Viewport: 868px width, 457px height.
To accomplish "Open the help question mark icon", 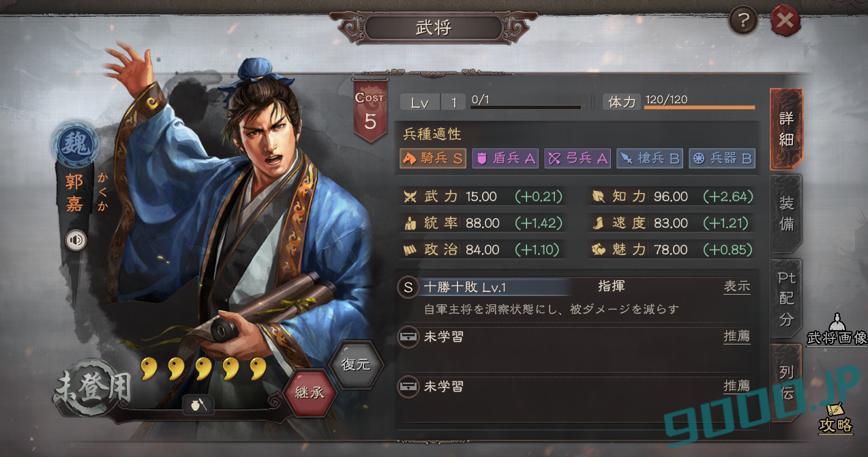I will pos(743,23).
